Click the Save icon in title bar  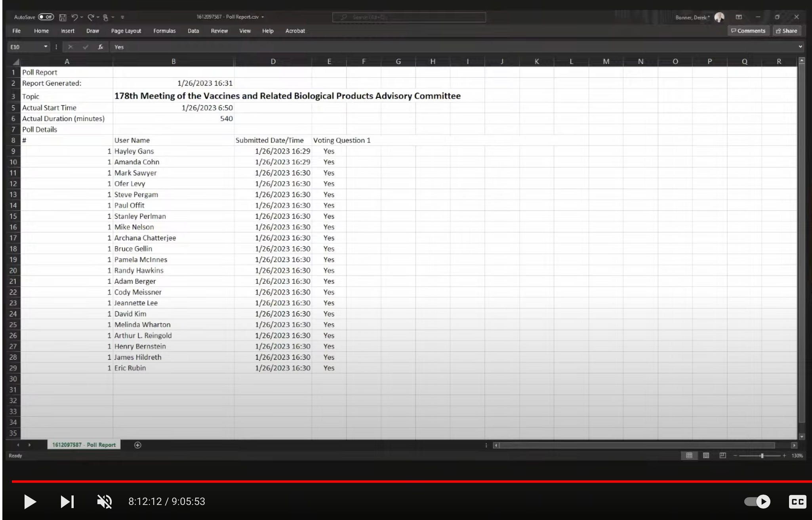click(x=63, y=17)
